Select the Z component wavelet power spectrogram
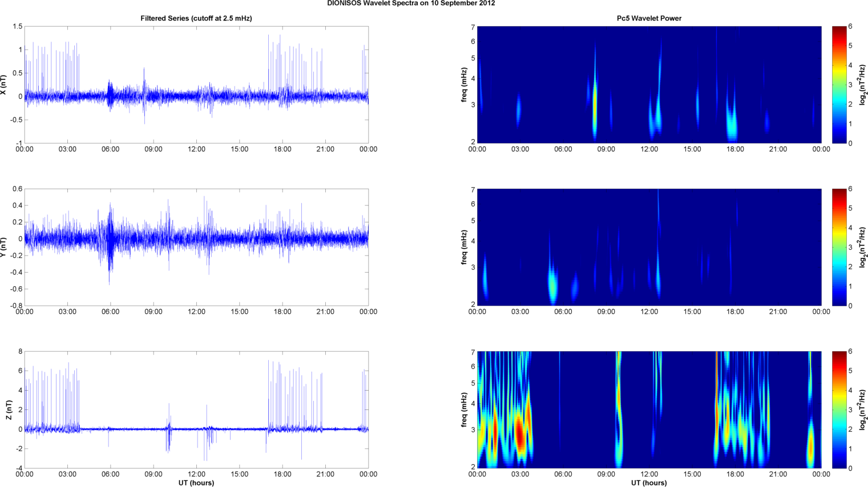 (649, 409)
